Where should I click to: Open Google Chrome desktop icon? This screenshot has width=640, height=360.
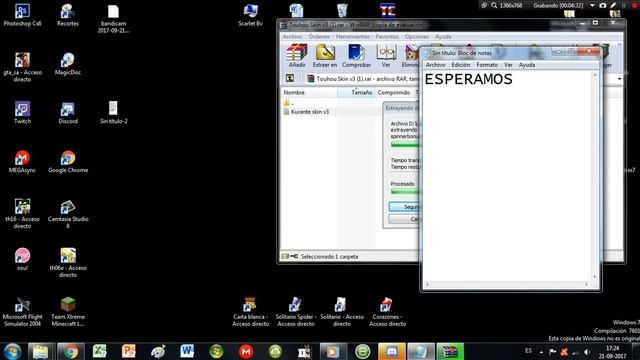(68, 162)
